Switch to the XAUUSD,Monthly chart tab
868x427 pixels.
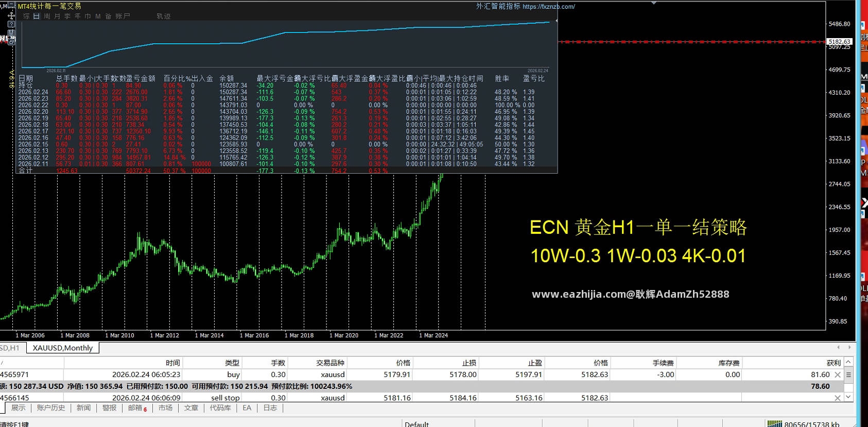pos(63,348)
